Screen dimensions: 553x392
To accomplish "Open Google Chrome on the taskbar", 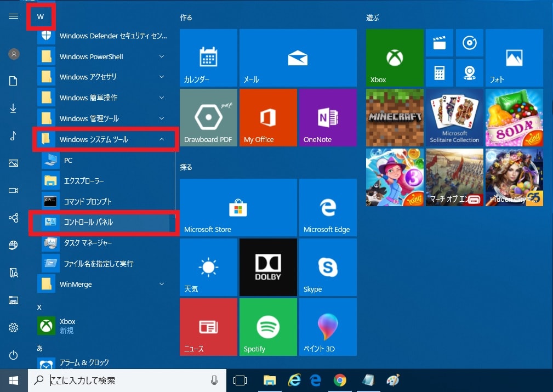I will coord(340,380).
